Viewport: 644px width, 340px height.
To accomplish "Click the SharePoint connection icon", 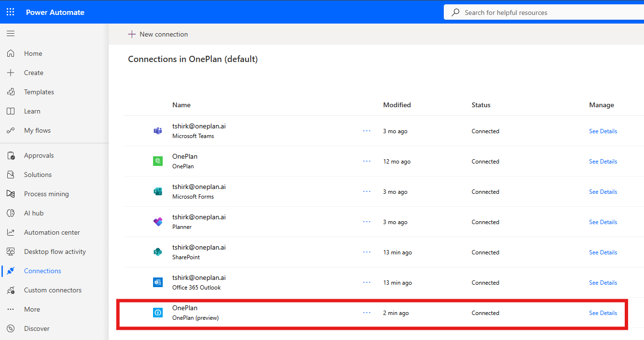I will click(x=157, y=252).
